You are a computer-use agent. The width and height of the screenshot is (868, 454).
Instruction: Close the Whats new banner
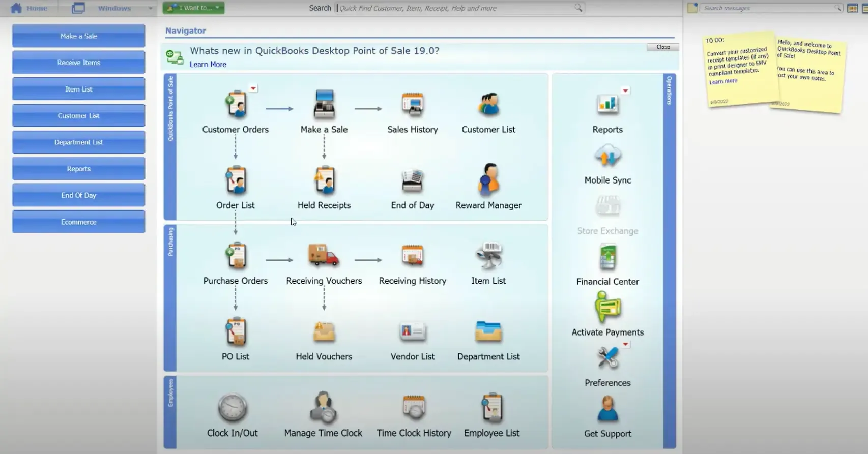pos(662,47)
